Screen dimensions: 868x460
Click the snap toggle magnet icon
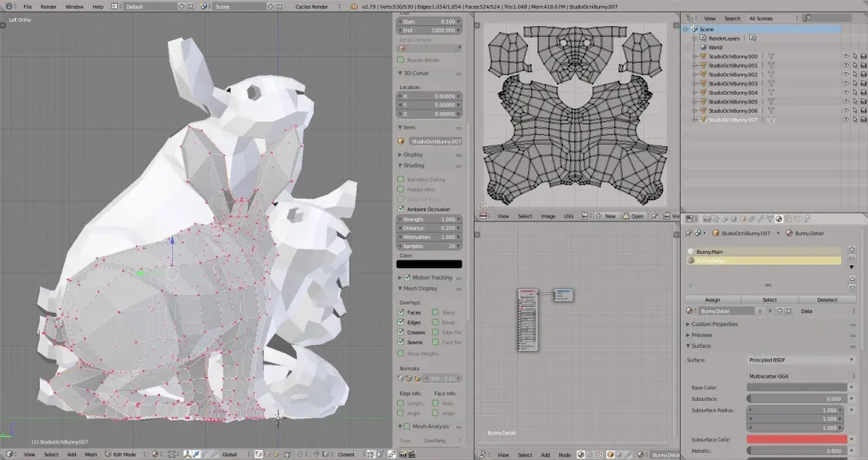(x=316, y=454)
